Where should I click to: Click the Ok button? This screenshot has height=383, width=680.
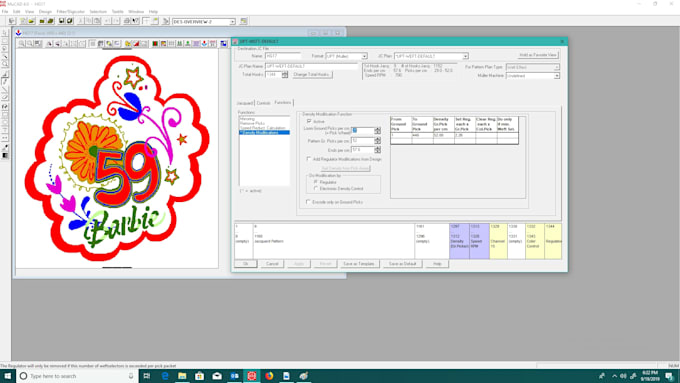point(245,264)
